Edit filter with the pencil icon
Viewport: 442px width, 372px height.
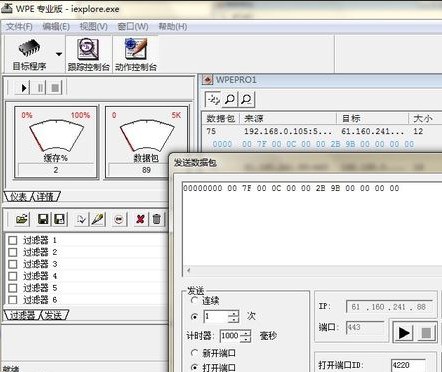pos(98,219)
